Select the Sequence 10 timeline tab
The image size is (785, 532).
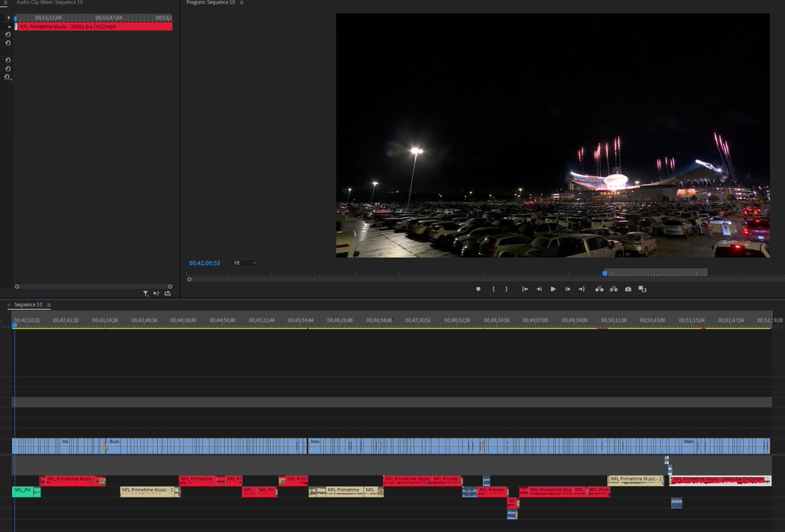point(28,305)
